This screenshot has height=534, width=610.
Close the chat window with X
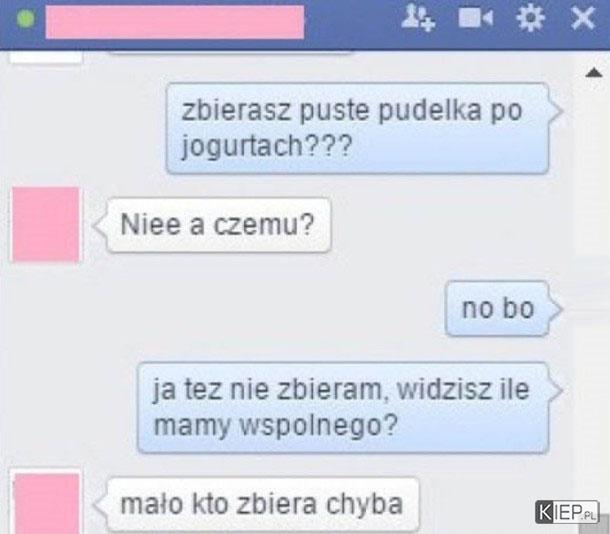click(x=582, y=18)
